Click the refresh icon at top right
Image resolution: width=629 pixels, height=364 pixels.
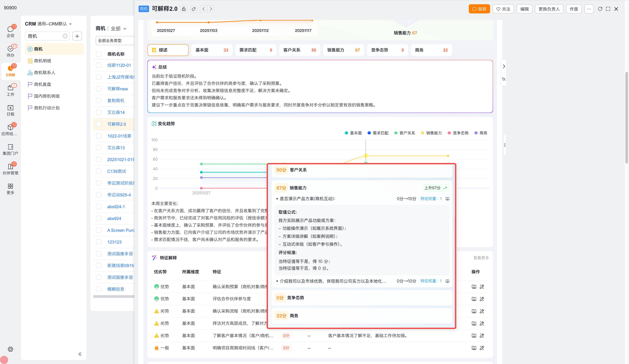click(x=600, y=9)
